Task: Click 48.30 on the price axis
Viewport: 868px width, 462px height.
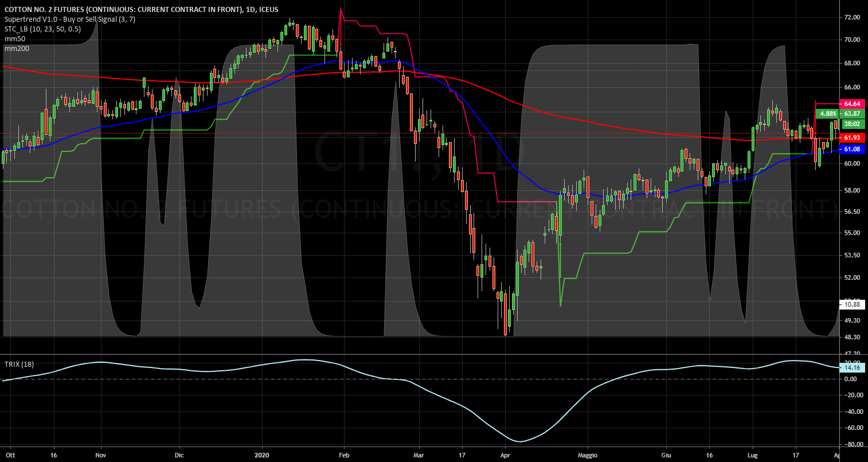Action: (x=852, y=337)
